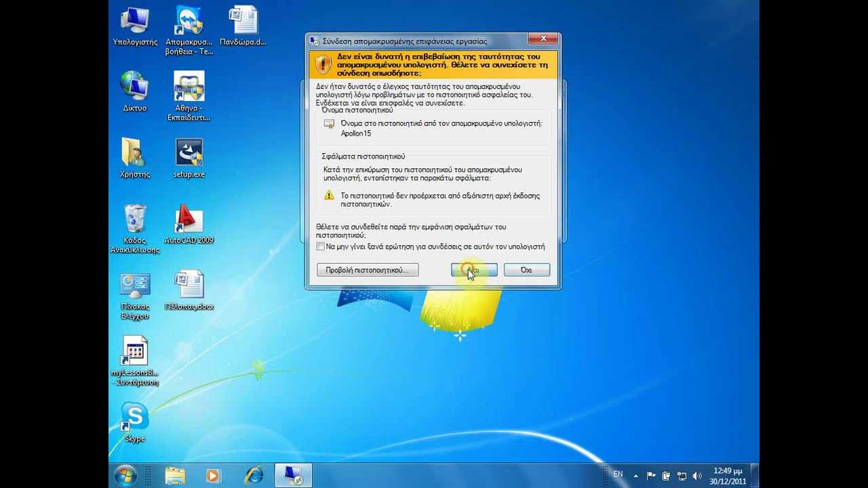Screen dimensions: 868x488
Task: Click EN language indicator in taskbar
Action: click(618, 474)
